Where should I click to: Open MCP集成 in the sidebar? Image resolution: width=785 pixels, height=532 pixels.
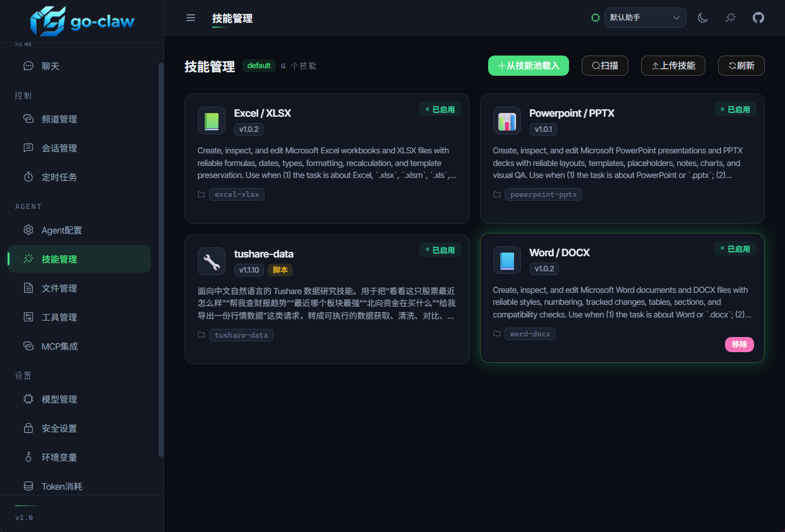pyautogui.click(x=79, y=346)
